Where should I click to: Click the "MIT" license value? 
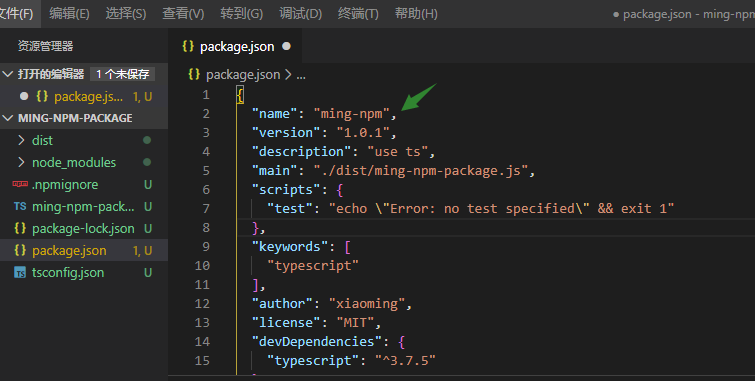(356, 323)
